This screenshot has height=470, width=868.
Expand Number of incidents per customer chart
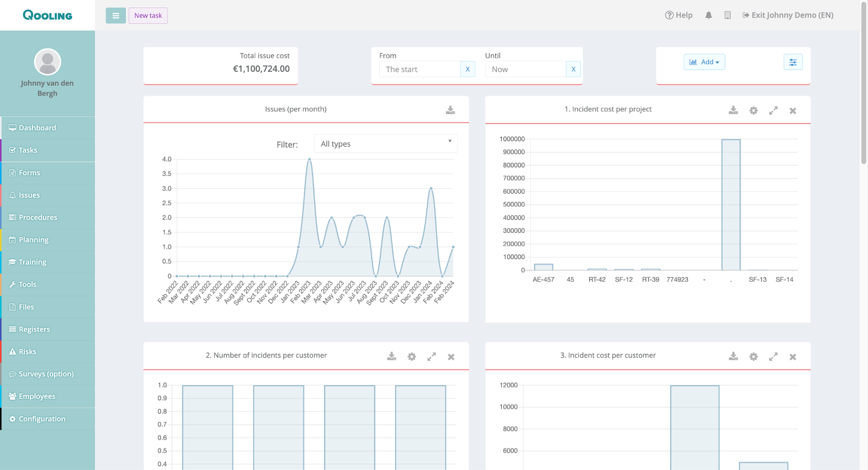(432, 357)
